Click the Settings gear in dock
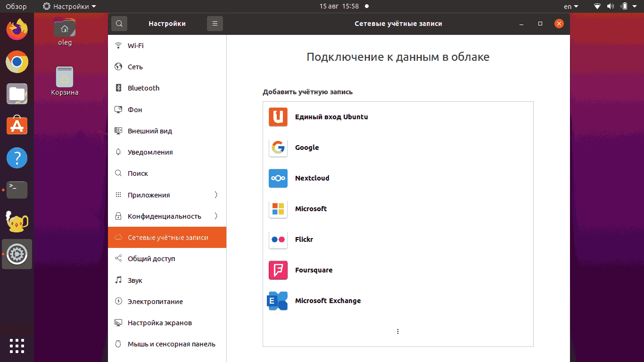The height and width of the screenshot is (362, 644). pyautogui.click(x=17, y=254)
